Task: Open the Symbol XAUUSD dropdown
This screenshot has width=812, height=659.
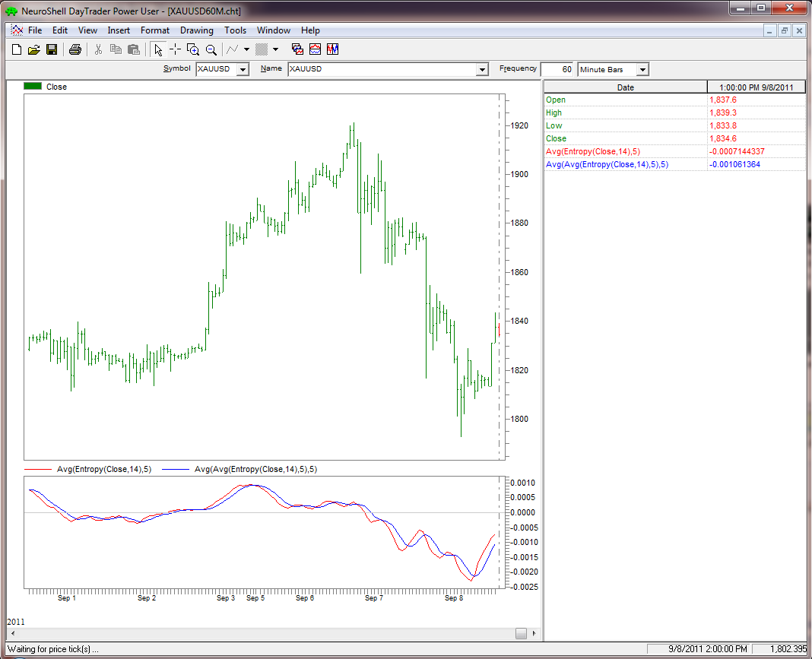Action: click(243, 69)
